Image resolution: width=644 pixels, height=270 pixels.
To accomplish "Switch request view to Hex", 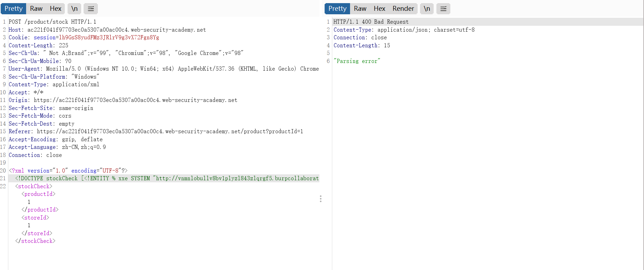I will (x=55, y=9).
